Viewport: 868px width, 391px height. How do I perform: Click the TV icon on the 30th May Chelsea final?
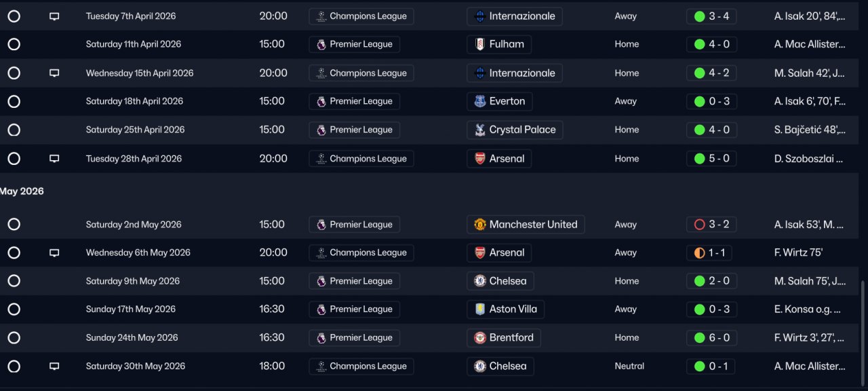click(54, 367)
